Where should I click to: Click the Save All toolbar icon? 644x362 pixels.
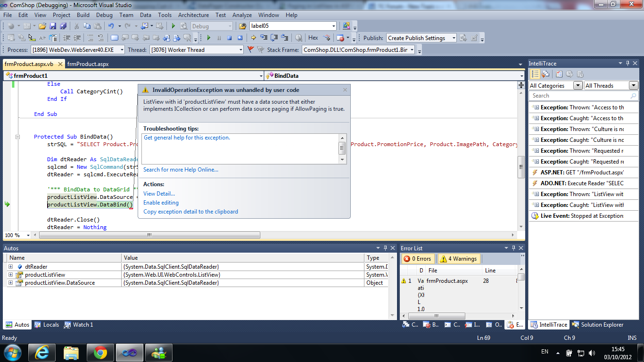coord(63,26)
